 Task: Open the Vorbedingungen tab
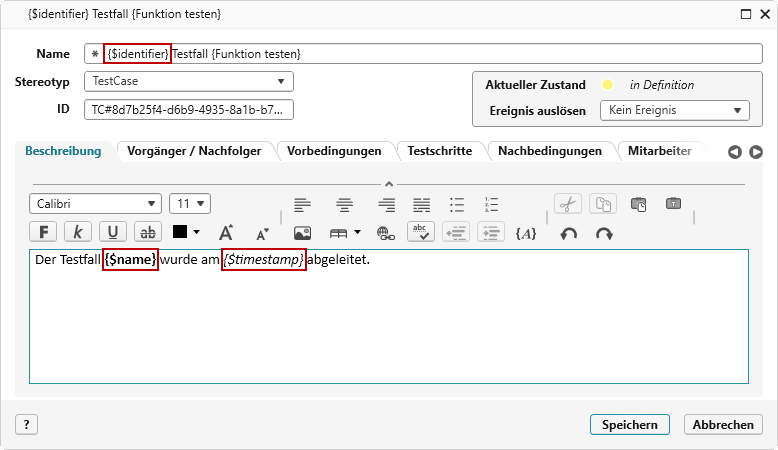(334, 151)
